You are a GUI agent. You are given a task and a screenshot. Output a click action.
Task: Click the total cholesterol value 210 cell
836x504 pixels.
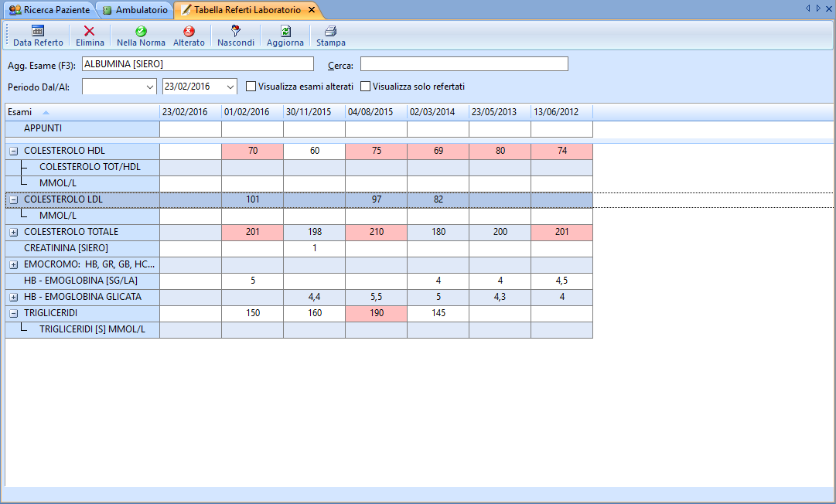click(377, 232)
